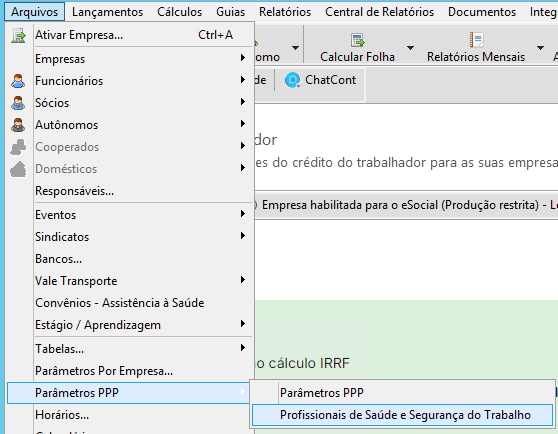558x434 pixels.
Task: Click the Funcionários person icon
Action: point(18,81)
